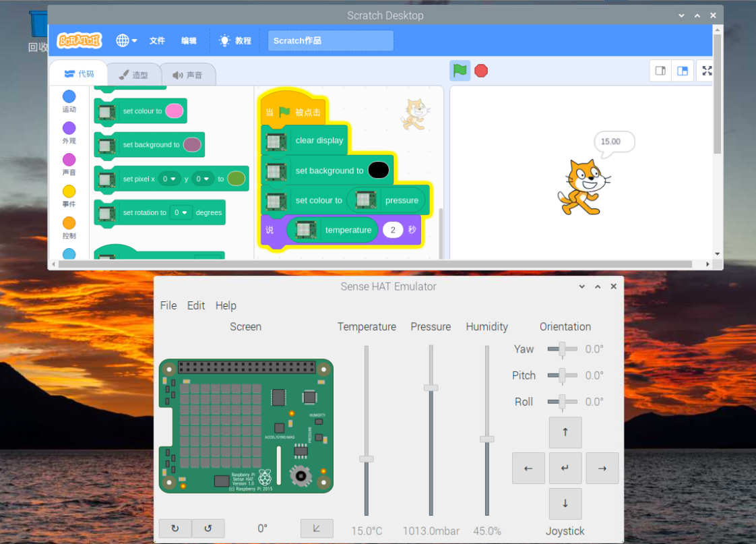Image resolution: width=756 pixels, height=544 pixels.
Task: Select the 事件 events category
Action: coord(69,196)
